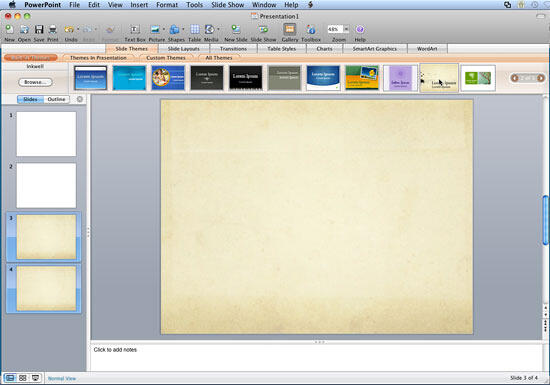Click the Print icon
Image resolution: width=550 pixels, height=385 pixels.
click(53, 29)
